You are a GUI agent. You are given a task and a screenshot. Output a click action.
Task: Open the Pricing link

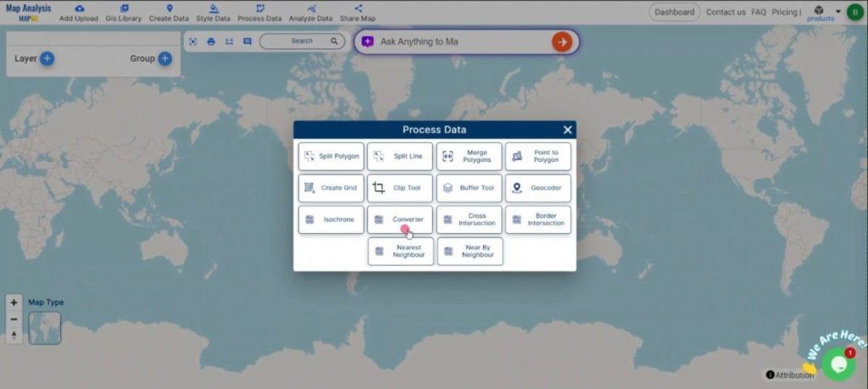(x=784, y=12)
